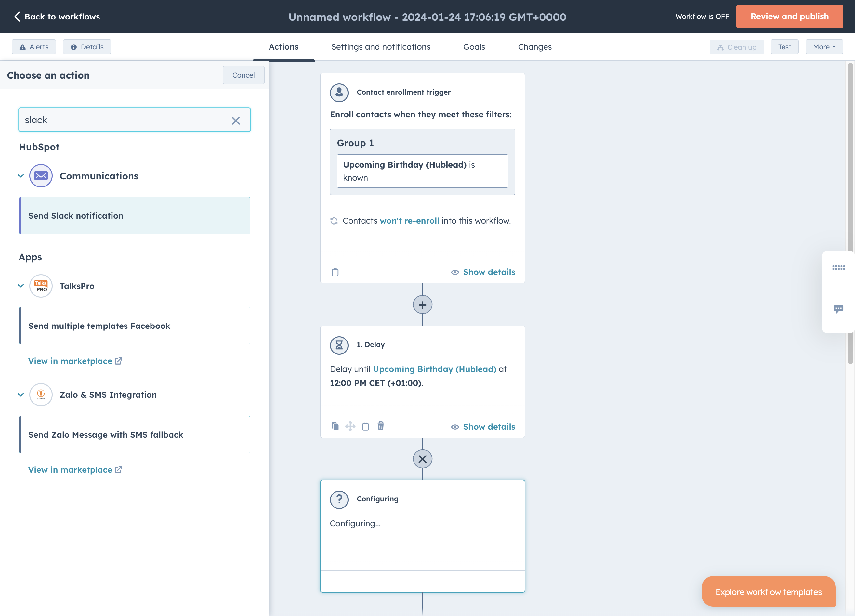Viewport: 855px width, 616px height.
Task: Open the Changes tab
Action: pyautogui.click(x=534, y=47)
